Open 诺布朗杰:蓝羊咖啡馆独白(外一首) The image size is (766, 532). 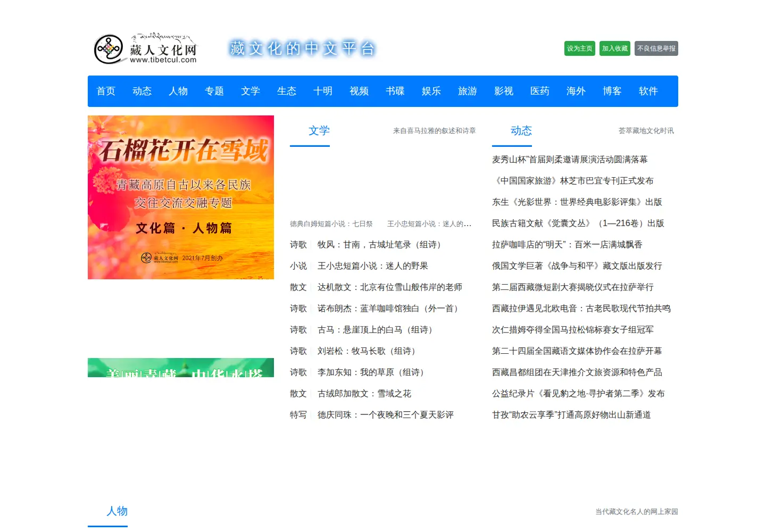(x=389, y=309)
